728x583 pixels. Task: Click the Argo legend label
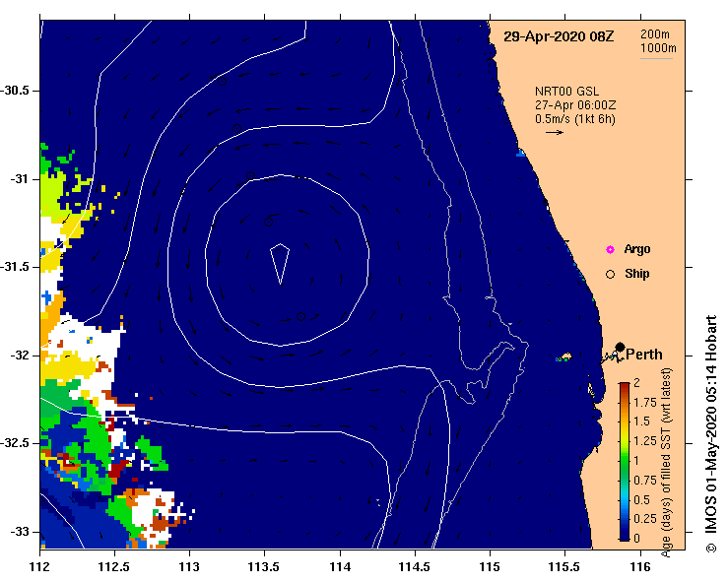pyautogui.click(x=637, y=250)
